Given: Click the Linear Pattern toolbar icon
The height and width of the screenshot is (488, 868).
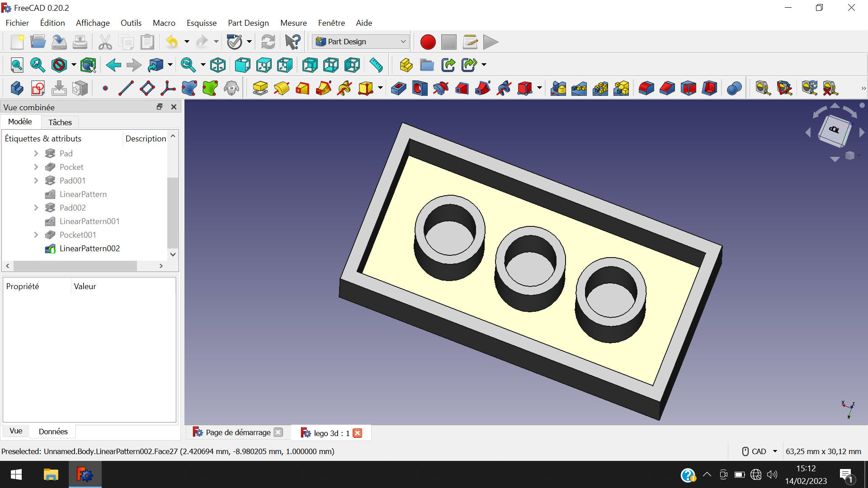Looking at the screenshot, I should coord(579,88).
